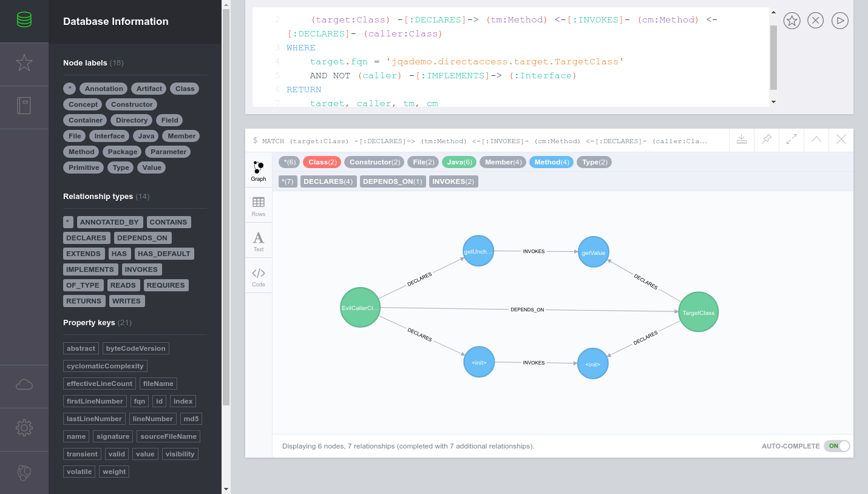Switch to the Rows view tab
The height and width of the screenshot is (494, 868).
point(259,206)
